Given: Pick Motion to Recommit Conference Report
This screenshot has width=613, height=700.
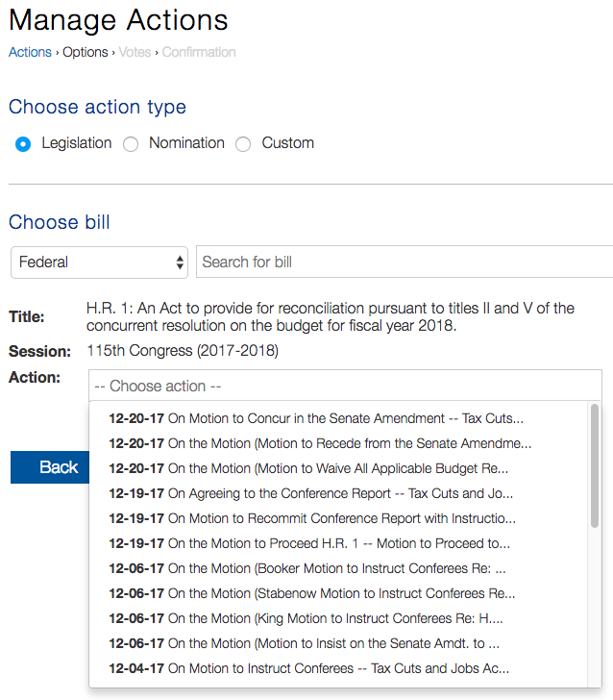Looking at the screenshot, I should click(312, 518).
